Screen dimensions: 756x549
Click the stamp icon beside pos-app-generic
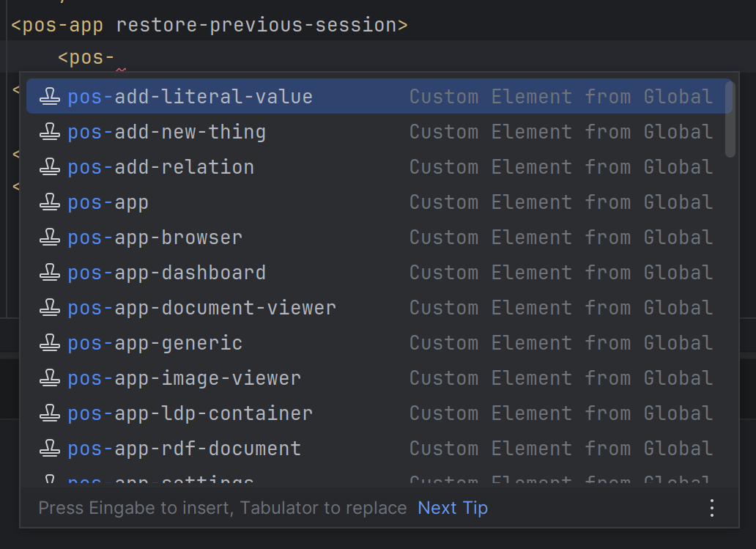point(49,343)
